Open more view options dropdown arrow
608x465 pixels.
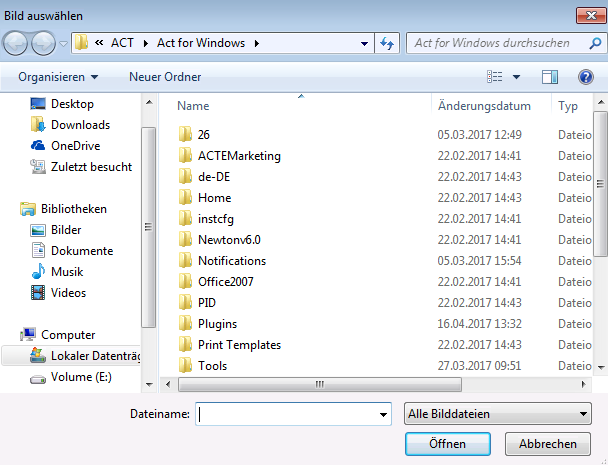(x=516, y=77)
